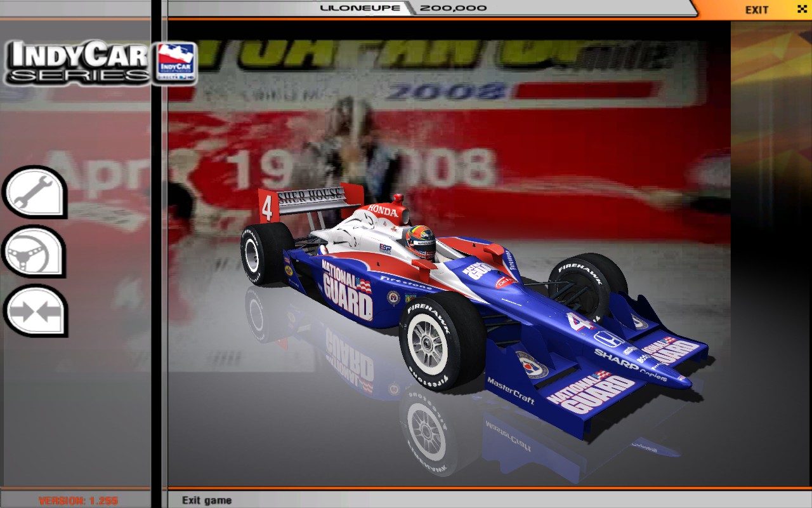Click the 'Exit game' status bar text

pos(207,500)
